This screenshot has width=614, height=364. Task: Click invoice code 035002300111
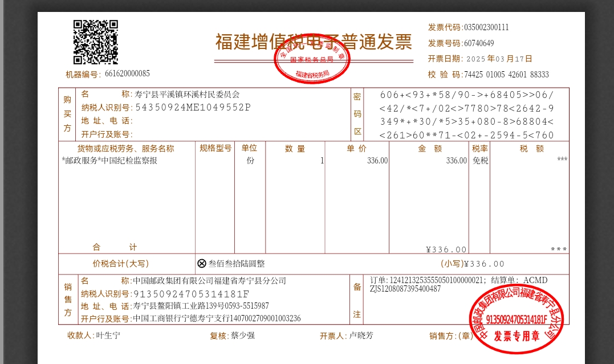(x=486, y=27)
